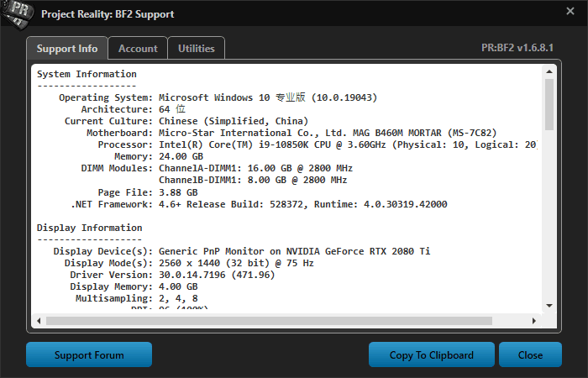Click the Project Reality: BF2 Support title
The image size is (588, 378).
tap(108, 14)
